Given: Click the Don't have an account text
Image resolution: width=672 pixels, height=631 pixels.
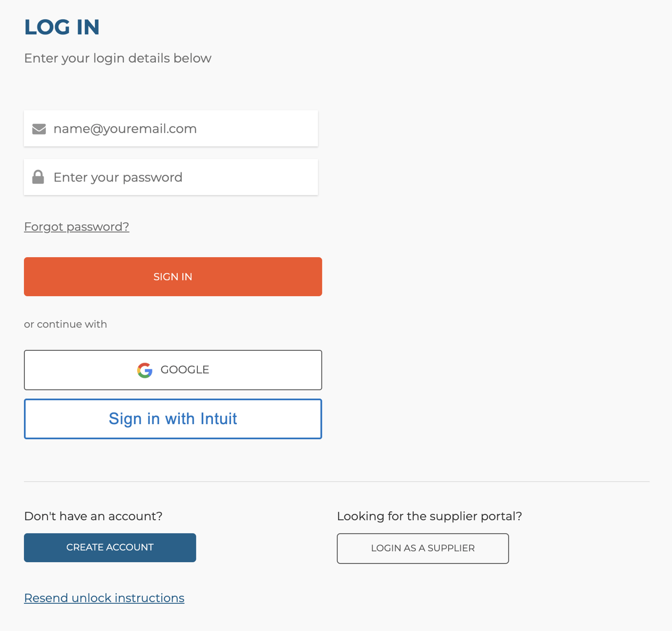Looking at the screenshot, I should tap(93, 516).
